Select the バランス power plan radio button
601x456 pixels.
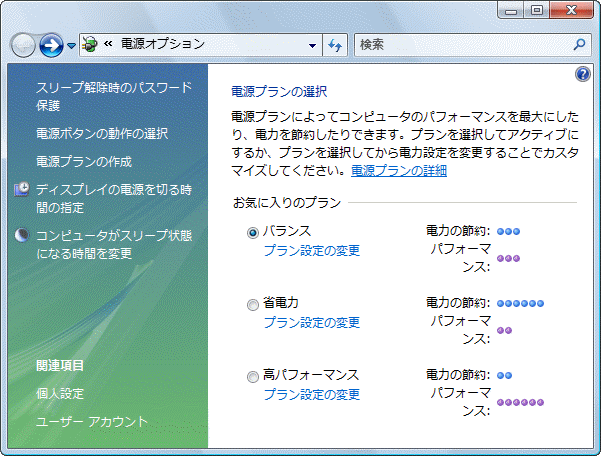click(253, 233)
